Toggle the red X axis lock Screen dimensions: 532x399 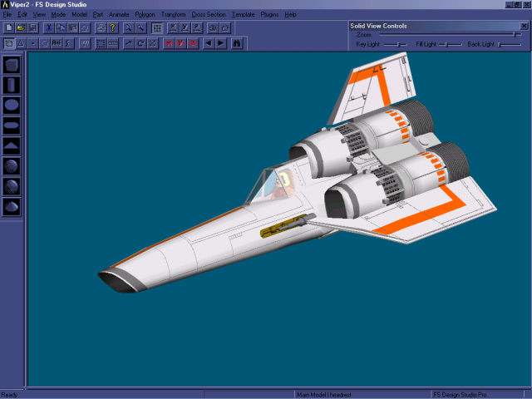[169, 43]
